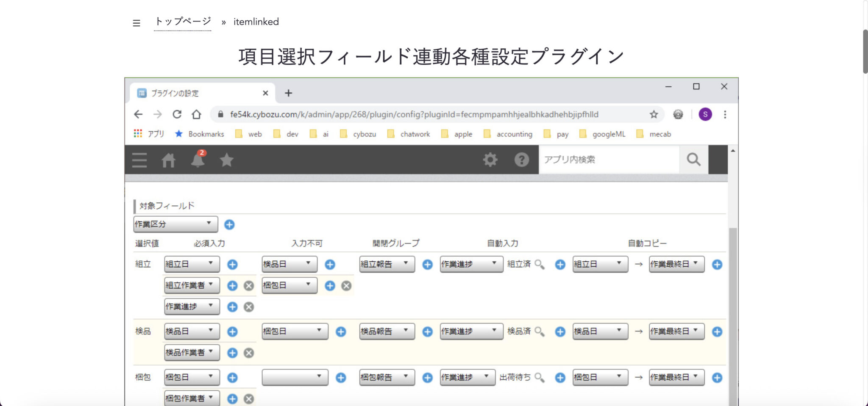Remove 組立作業者 with its X icon
The width and height of the screenshot is (868, 406).
249,285
